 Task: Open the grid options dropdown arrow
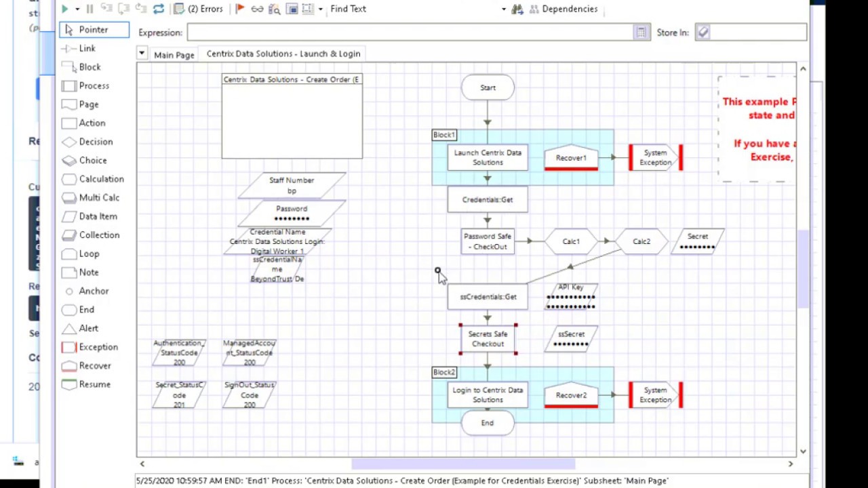pyautogui.click(x=320, y=9)
